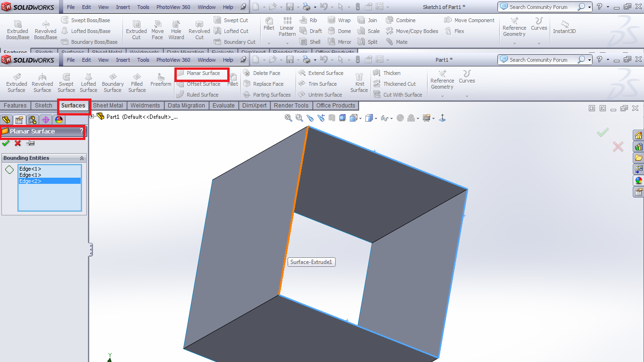The width and height of the screenshot is (644, 362).
Task: Open the Weldments tab
Action: [x=145, y=106]
